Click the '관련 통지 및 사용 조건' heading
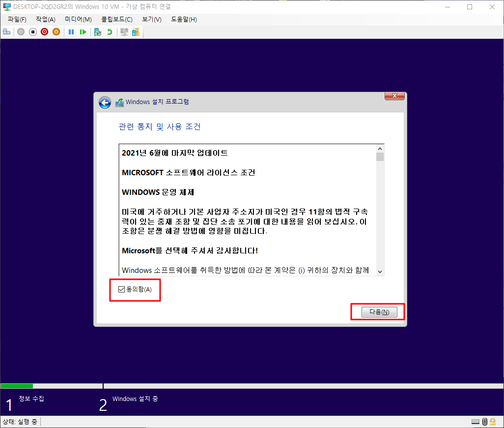This screenshot has height=428, width=504. [x=160, y=127]
